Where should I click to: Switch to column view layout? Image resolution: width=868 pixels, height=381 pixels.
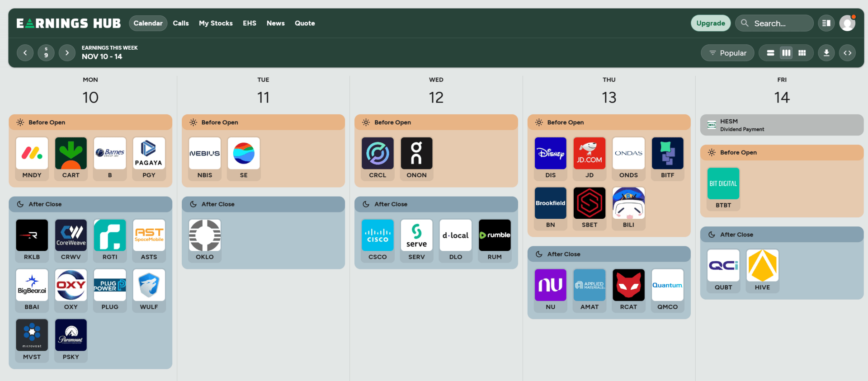(x=787, y=53)
